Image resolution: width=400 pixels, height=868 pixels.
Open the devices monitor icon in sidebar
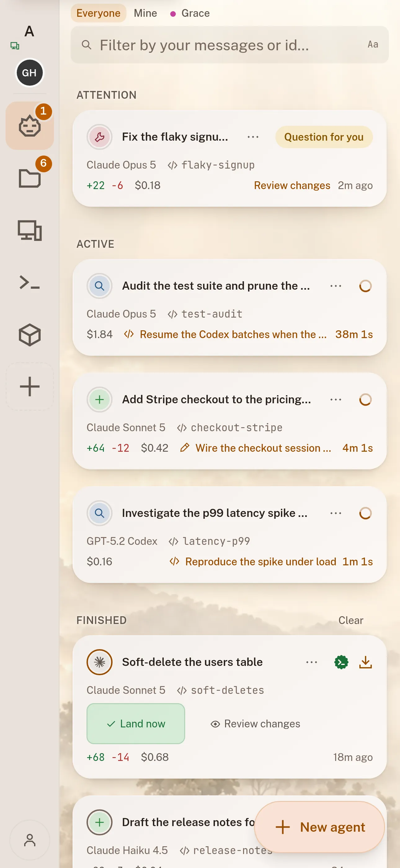[30, 230]
